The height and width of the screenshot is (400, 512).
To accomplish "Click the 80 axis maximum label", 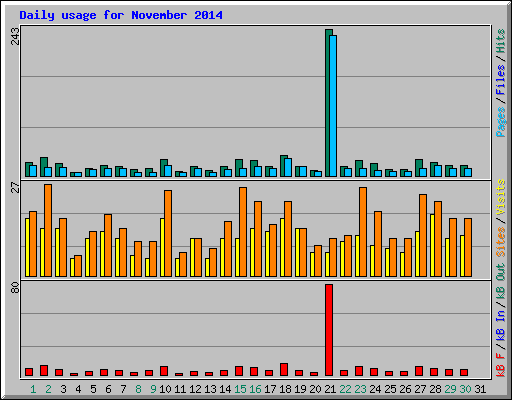I will tap(15, 288).
